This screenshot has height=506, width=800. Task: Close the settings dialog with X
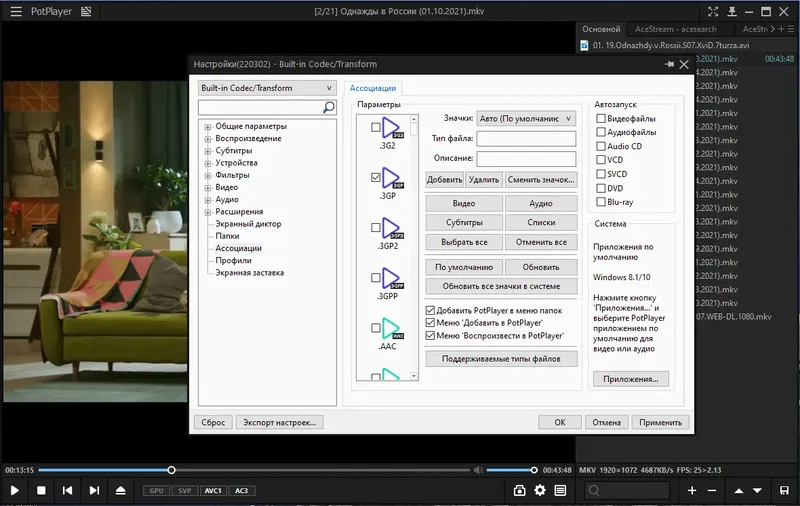tap(684, 64)
